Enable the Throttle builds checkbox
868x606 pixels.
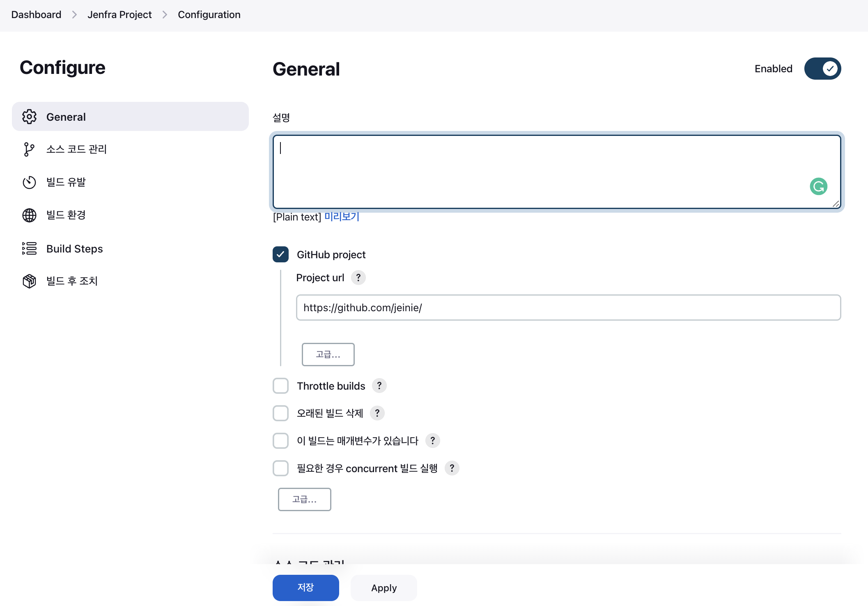coord(281,386)
